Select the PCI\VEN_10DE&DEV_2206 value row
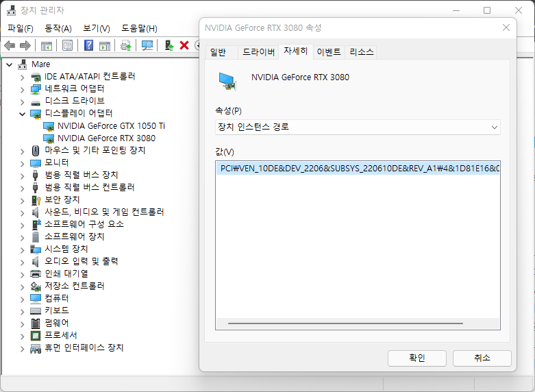The width and height of the screenshot is (535, 392). tap(358, 169)
